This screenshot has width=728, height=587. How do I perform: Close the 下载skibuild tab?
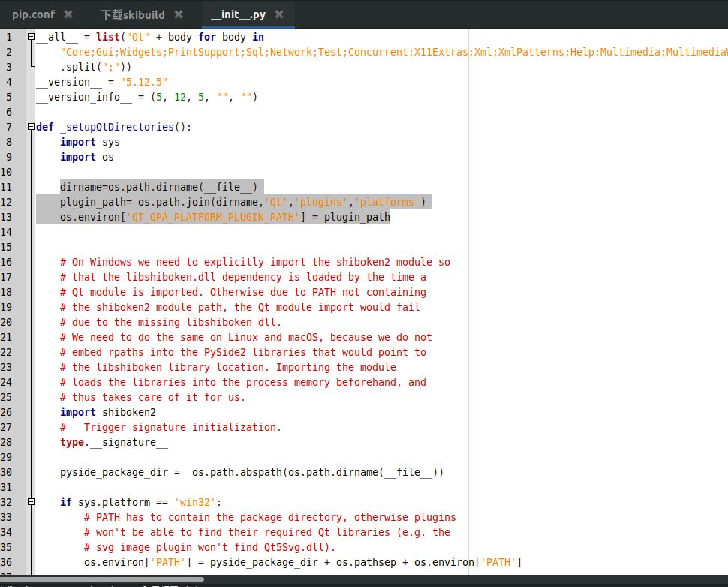[x=179, y=14]
